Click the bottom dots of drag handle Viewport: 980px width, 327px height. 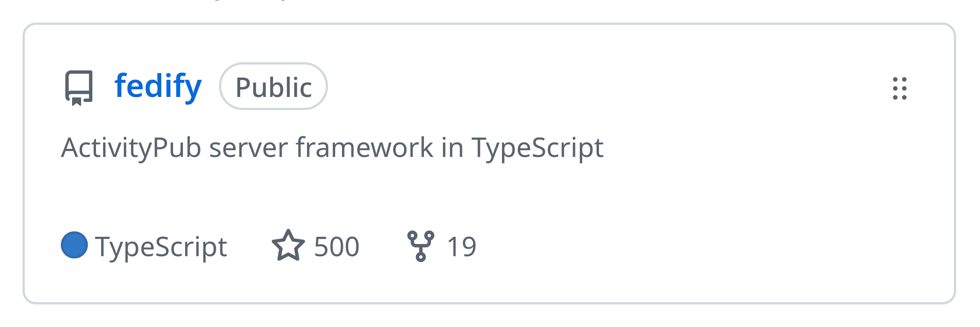[x=899, y=97]
